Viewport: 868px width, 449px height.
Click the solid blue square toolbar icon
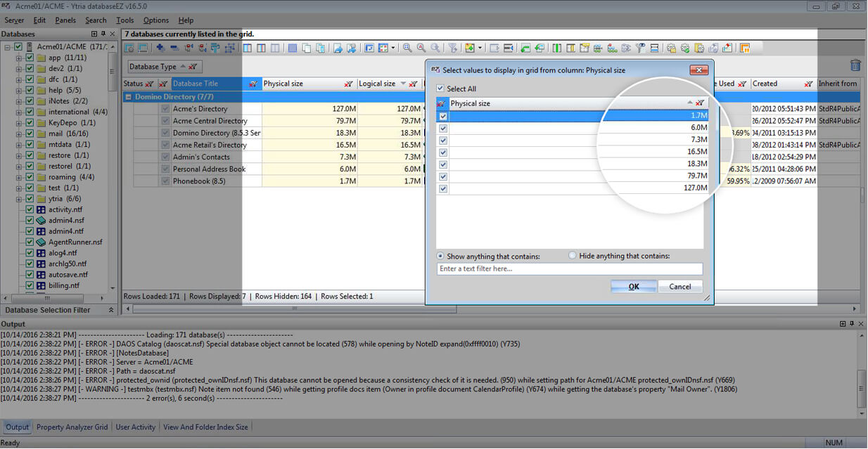292,48
